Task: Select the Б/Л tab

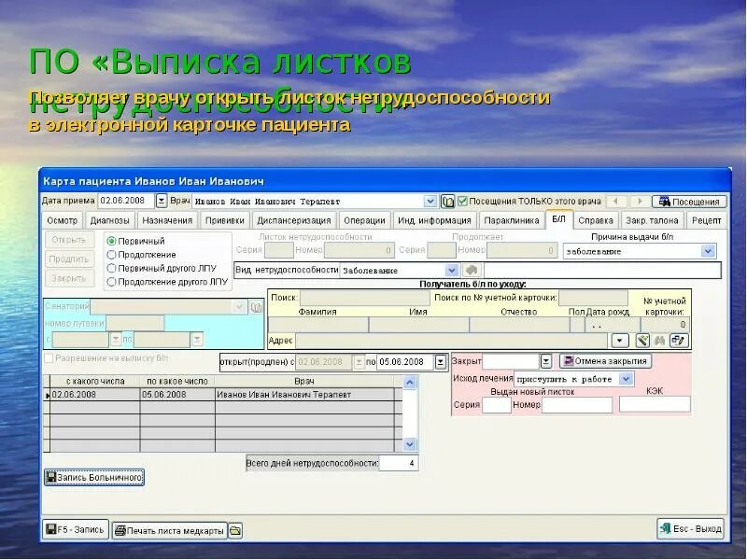Action: tap(558, 219)
